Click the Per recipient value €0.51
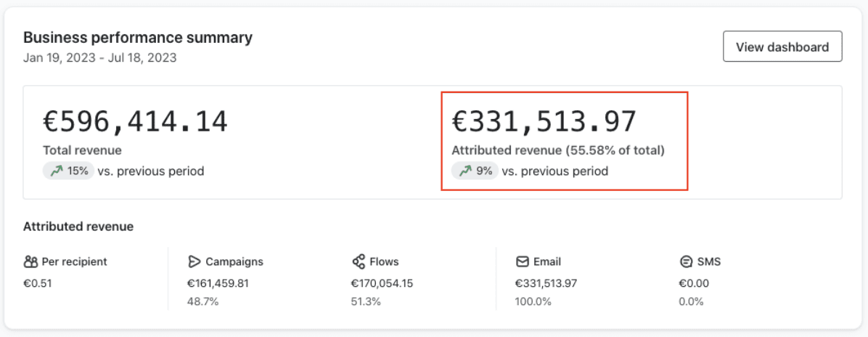 [x=38, y=284]
